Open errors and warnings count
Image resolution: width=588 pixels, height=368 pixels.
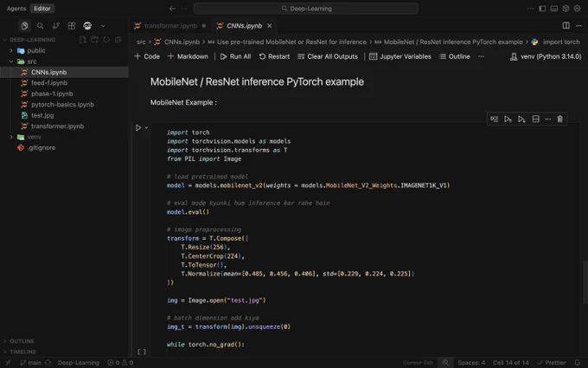[x=120, y=362]
